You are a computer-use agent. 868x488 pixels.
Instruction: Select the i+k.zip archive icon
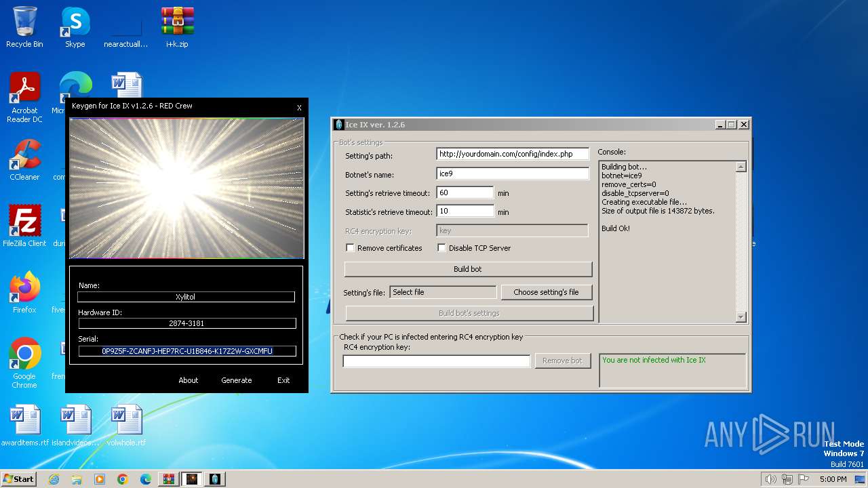(177, 27)
